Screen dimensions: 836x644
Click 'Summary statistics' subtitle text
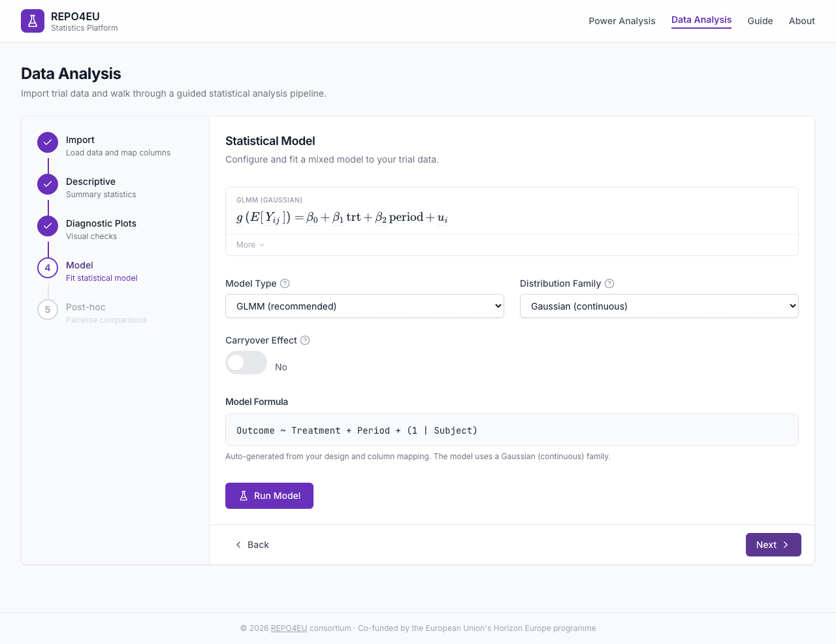tap(101, 195)
